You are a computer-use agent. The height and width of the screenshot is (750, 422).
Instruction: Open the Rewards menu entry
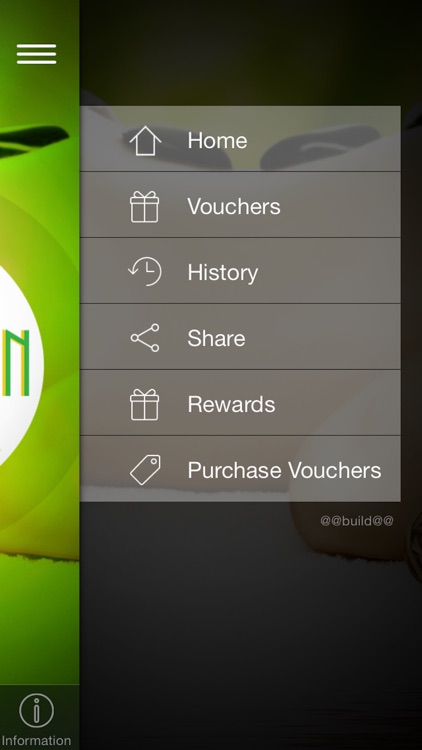[x=240, y=403]
